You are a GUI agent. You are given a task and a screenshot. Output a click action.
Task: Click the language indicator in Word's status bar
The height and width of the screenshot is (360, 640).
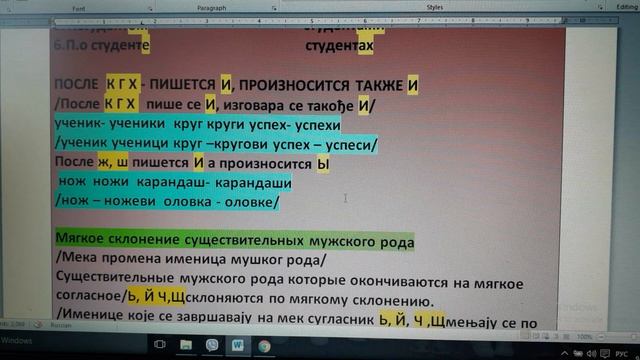[x=61, y=325]
